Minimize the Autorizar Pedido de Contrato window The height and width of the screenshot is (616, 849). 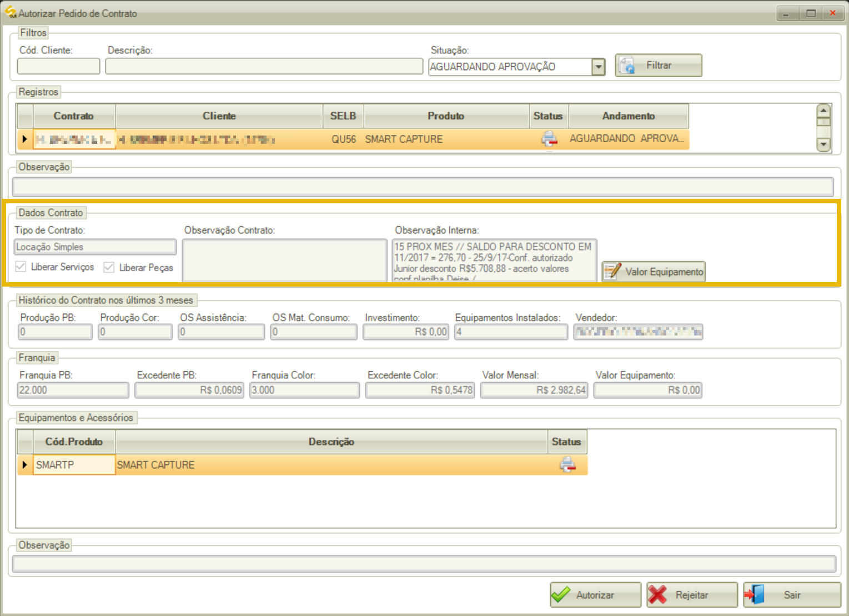coord(786,13)
